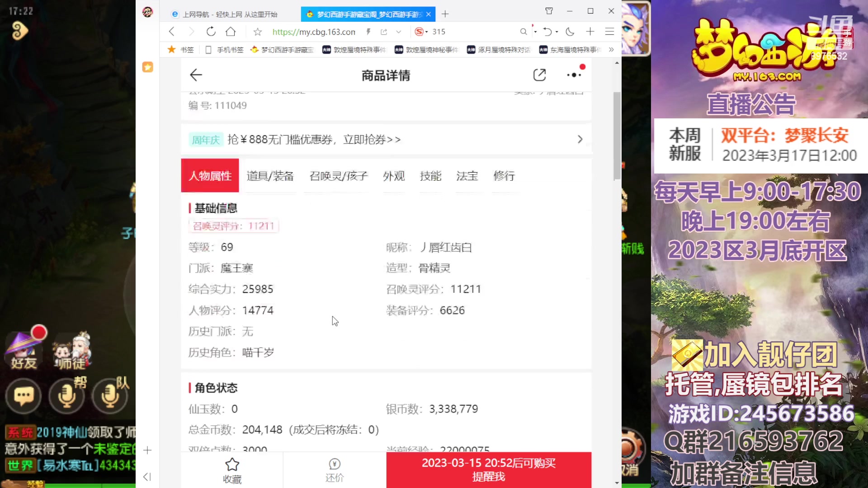Switch to 技能 tab
Viewport: 868px width, 488px height.
pos(430,176)
